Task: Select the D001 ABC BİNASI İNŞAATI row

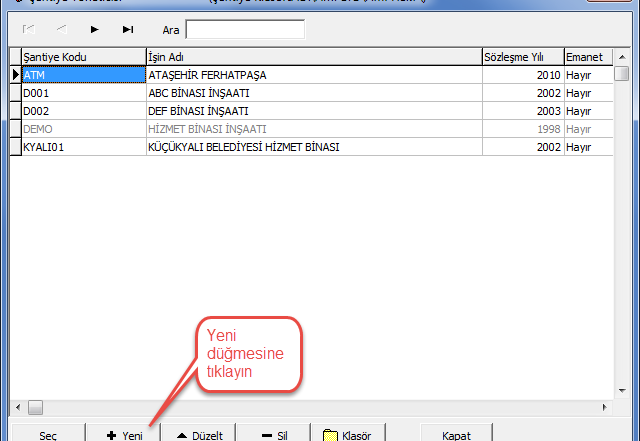Action: [312, 93]
